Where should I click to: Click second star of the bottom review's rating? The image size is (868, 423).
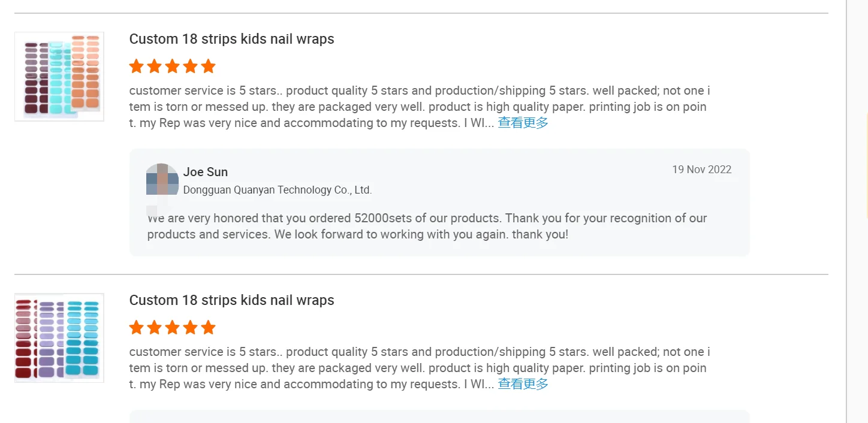click(x=155, y=328)
